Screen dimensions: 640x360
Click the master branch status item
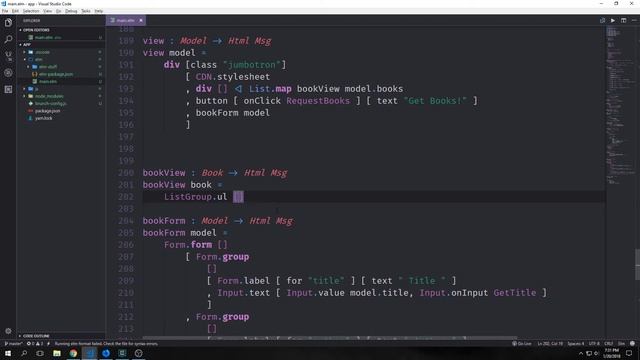tap(13, 344)
